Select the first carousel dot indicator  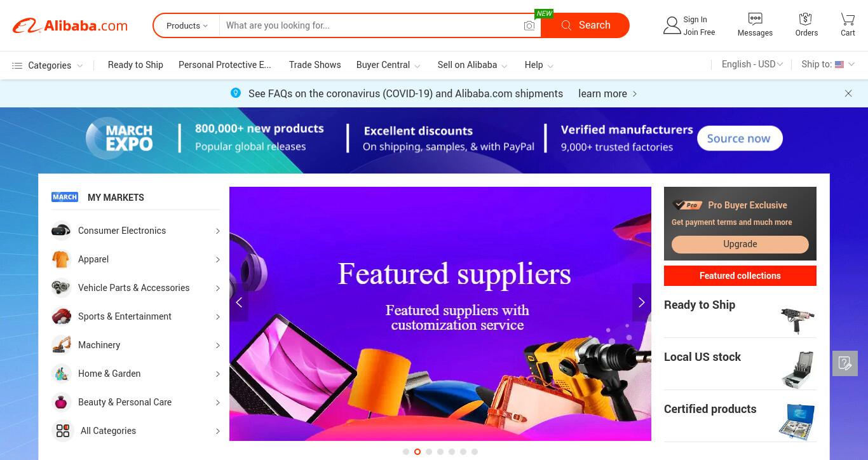[406, 452]
